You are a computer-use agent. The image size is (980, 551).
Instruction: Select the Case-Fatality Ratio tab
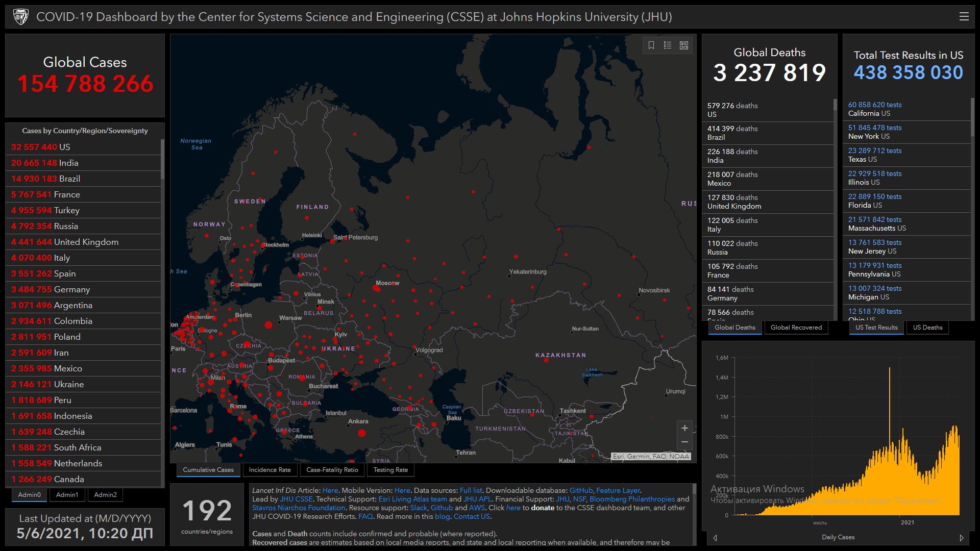click(x=332, y=470)
